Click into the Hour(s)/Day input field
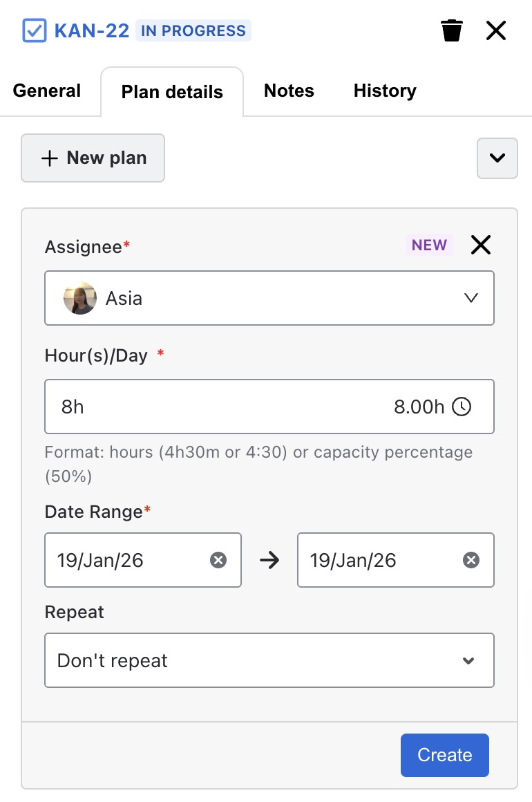 pyautogui.click(x=207, y=407)
